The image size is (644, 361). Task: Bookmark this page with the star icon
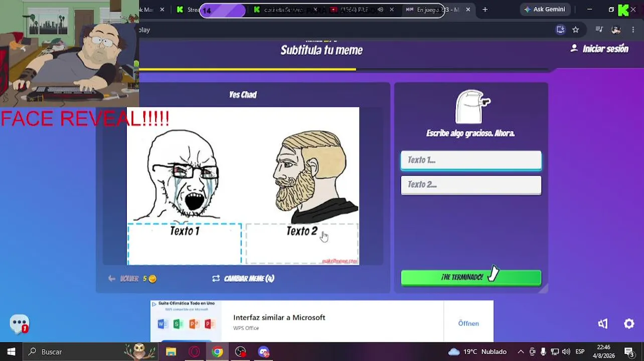(x=576, y=30)
